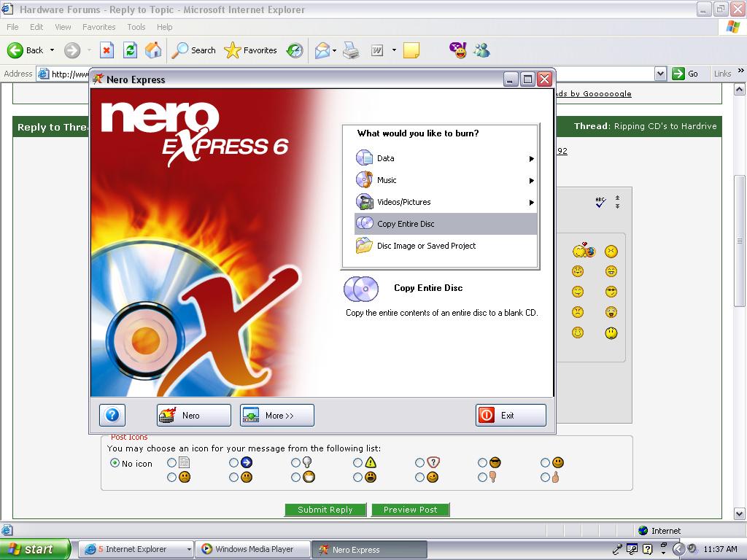This screenshot has height=560, width=747.
Task: Open the Edit-with dropdown arrow
Action: (x=394, y=50)
